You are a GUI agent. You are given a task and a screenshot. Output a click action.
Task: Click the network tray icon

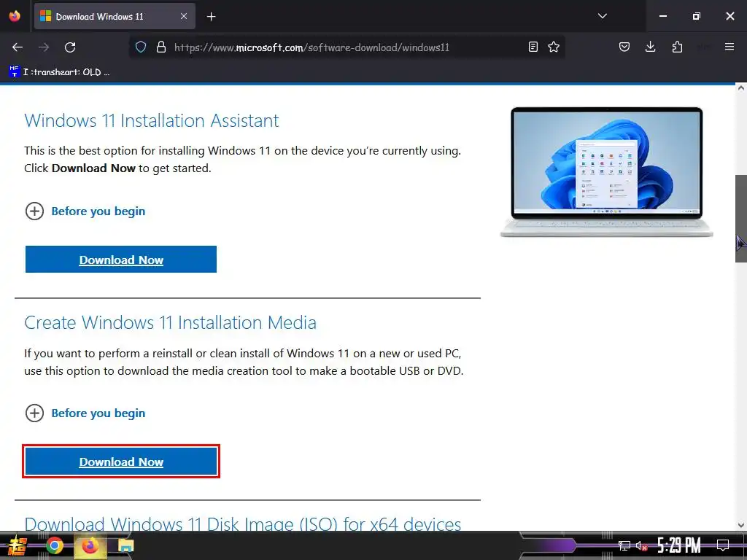624,545
